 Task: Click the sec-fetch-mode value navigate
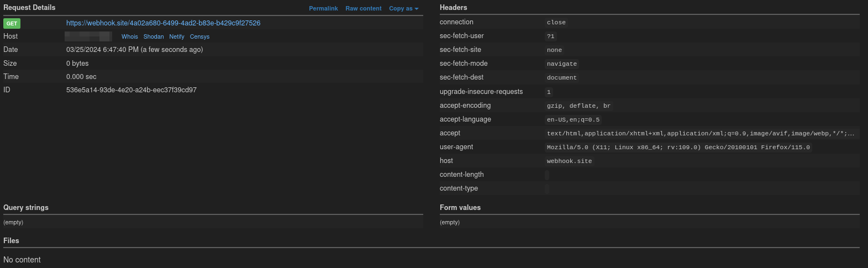coord(561,64)
